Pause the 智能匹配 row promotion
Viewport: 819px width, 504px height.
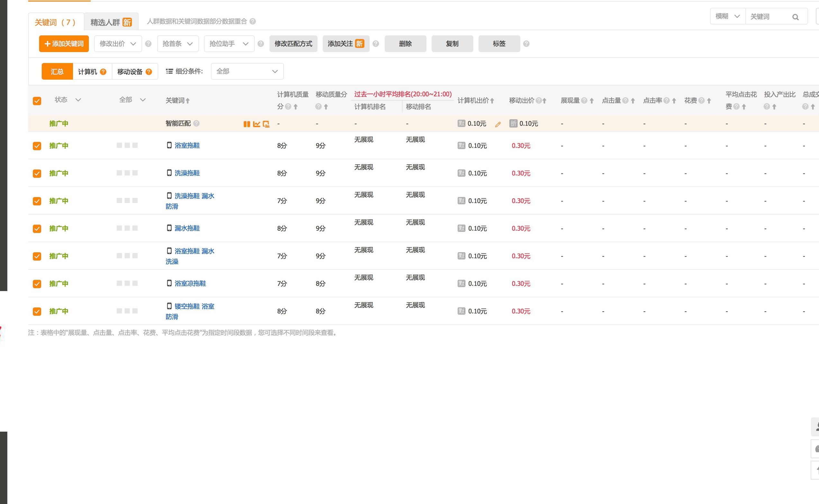pyautogui.click(x=247, y=124)
